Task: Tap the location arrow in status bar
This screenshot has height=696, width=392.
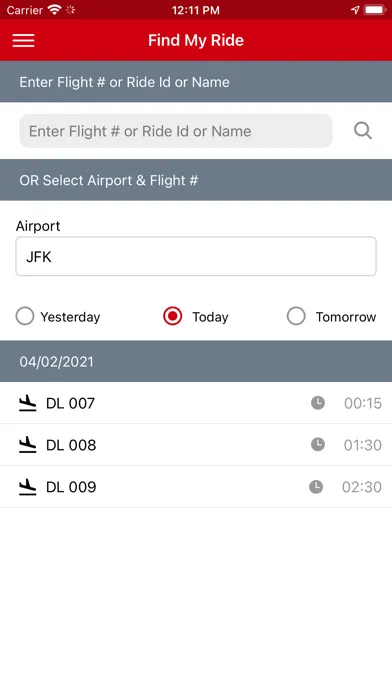Action: (x=355, y=10)
